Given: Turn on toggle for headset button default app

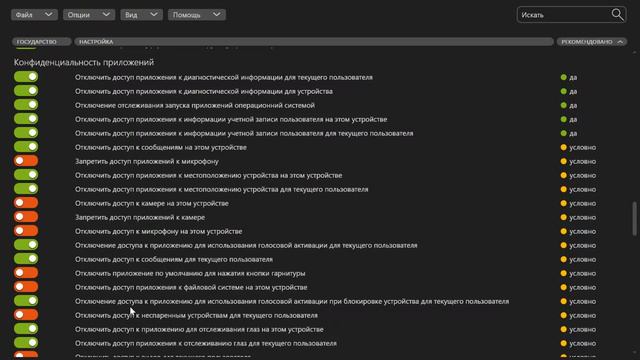Looking at the screenshot, I should click(26, 273).
